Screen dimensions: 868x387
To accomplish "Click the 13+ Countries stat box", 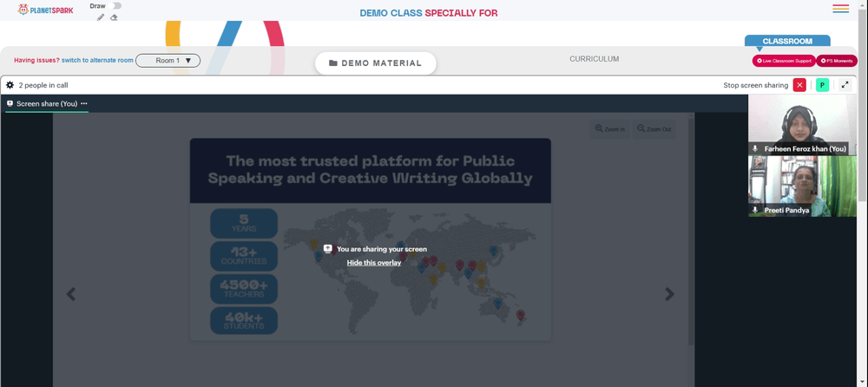I will 244,256.
